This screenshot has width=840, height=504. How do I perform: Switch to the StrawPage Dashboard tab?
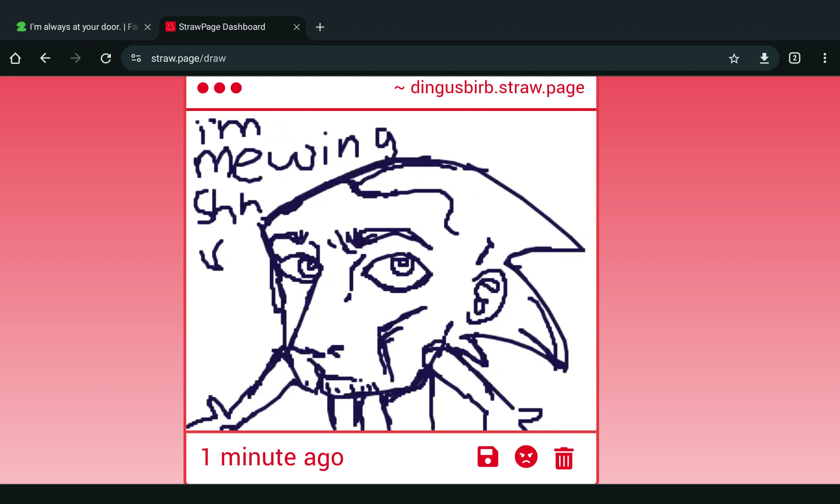222,27
